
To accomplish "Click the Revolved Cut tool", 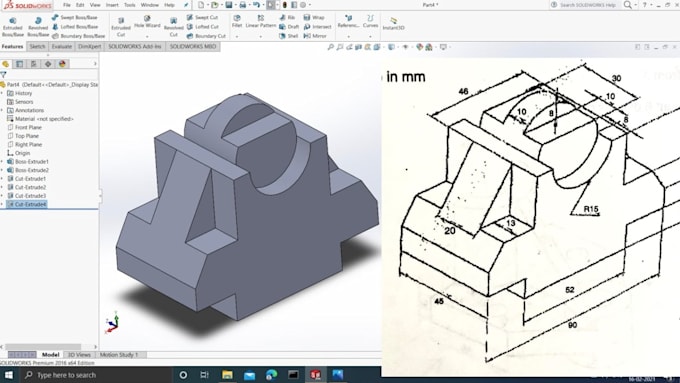I will (173, 27).
